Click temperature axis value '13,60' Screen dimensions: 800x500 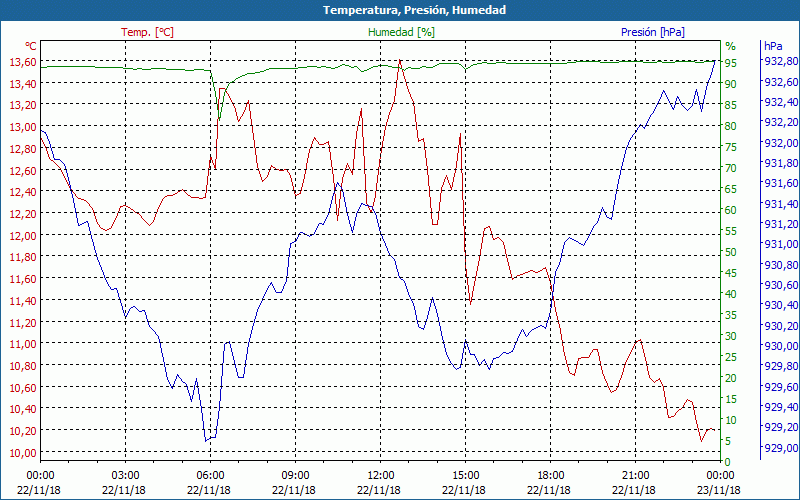click(23, 62)
